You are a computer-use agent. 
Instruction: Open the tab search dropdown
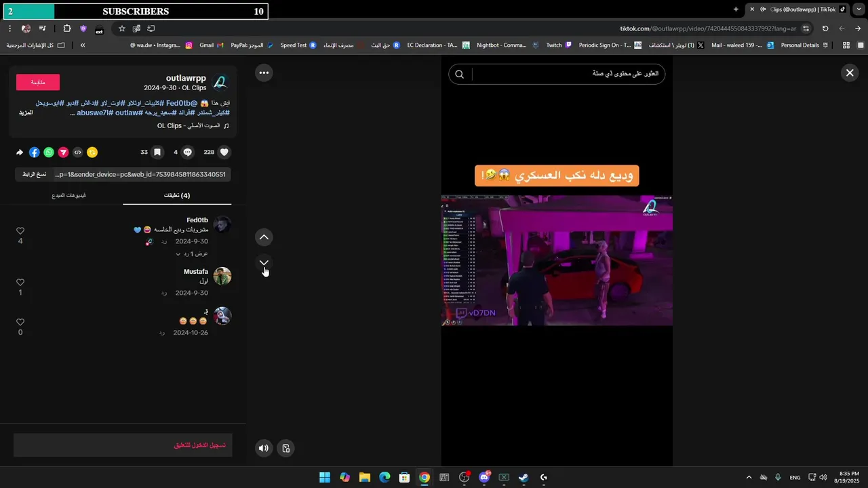click(x=859, y=9)
